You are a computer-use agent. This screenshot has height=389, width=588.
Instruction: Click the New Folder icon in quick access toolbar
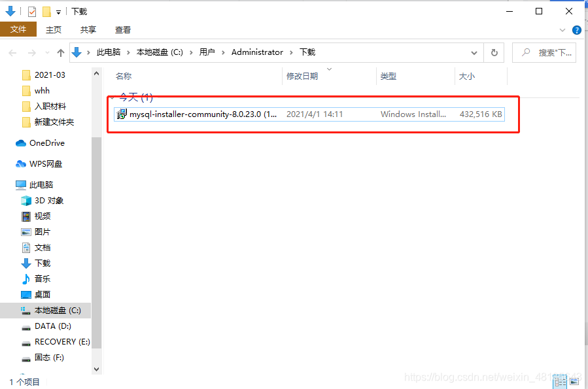tap(46, 12)
